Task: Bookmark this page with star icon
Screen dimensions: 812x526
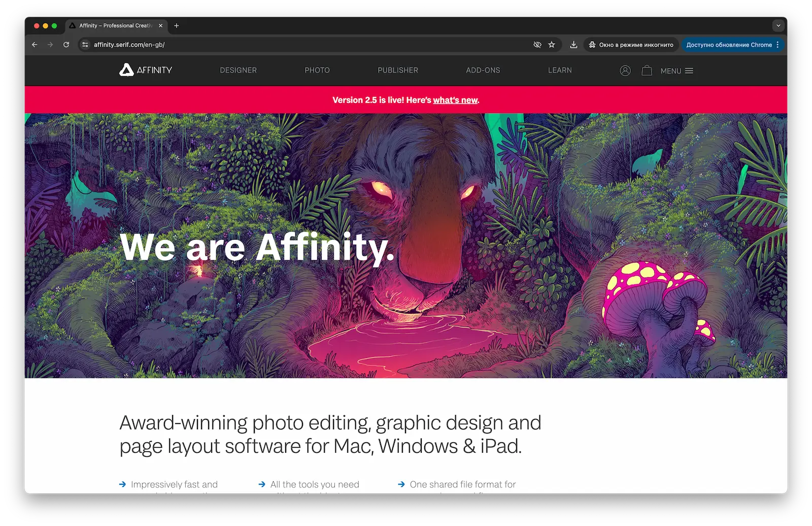Action: 552,45
